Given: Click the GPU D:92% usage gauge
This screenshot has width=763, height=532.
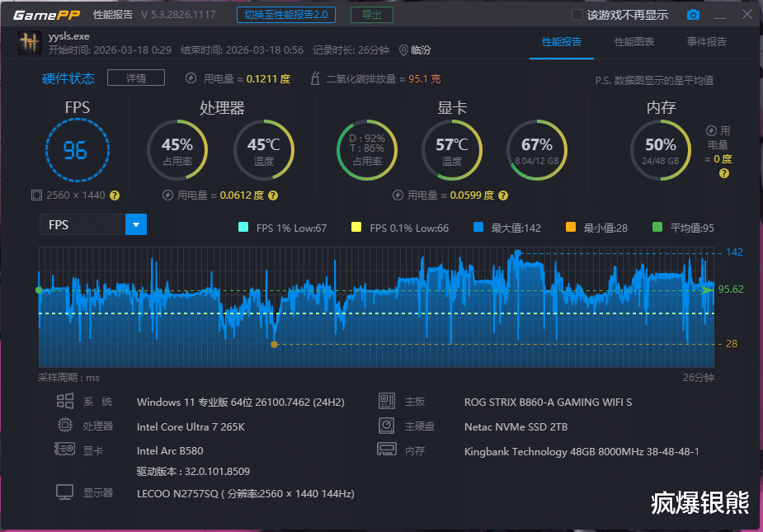Looking at the screenshot, I should [x=367, y=150].
